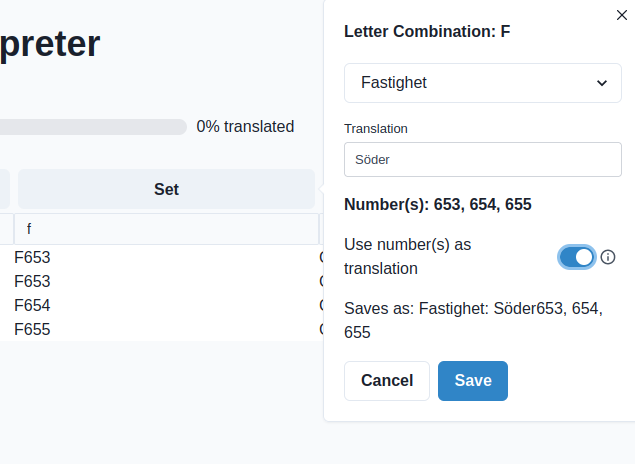Viewport: 635px width, 464px height.
Task: Click the Set column header
Action: (166, 189)
